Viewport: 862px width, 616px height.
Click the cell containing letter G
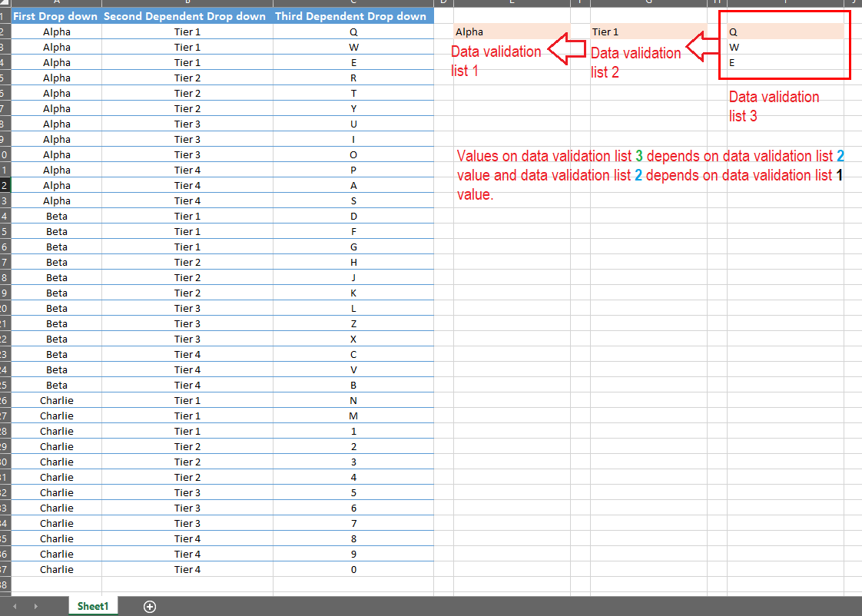point(353,247)
